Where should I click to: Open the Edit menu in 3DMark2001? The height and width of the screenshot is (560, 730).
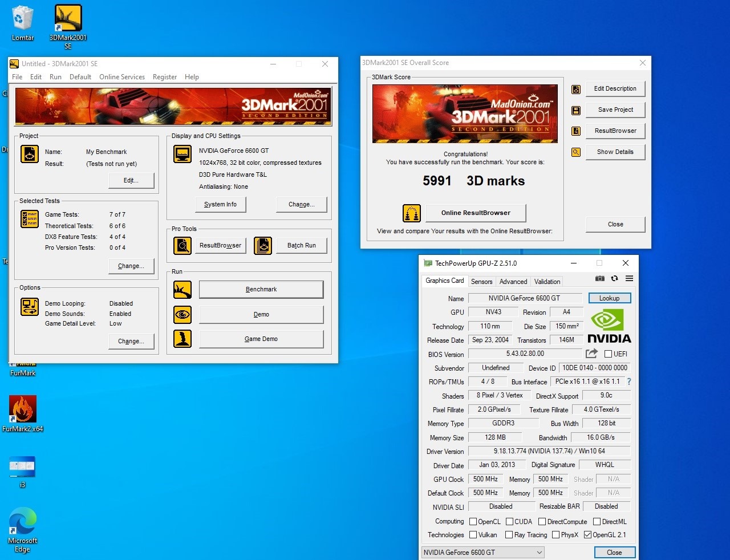(x=36, y=77)
